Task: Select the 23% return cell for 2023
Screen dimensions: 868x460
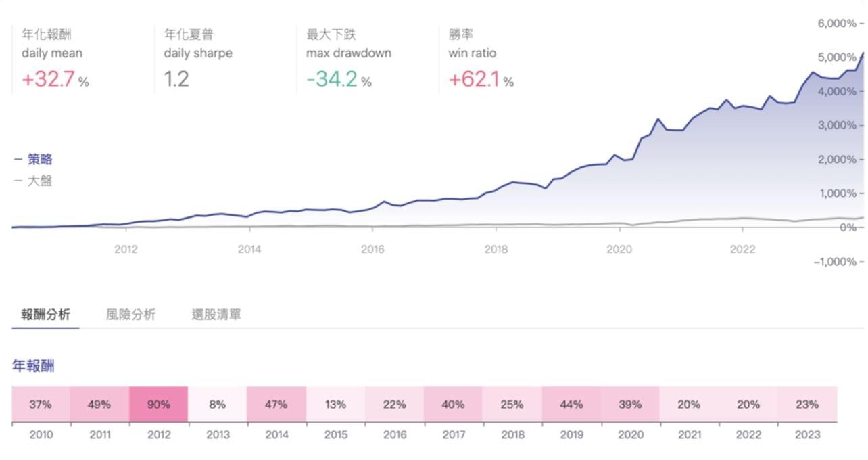Action: click(x=807, y=404)
